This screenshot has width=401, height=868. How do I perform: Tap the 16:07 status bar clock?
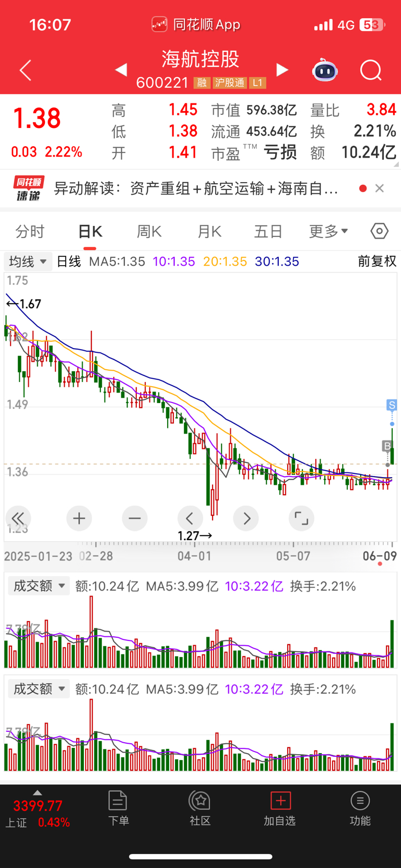50,25
